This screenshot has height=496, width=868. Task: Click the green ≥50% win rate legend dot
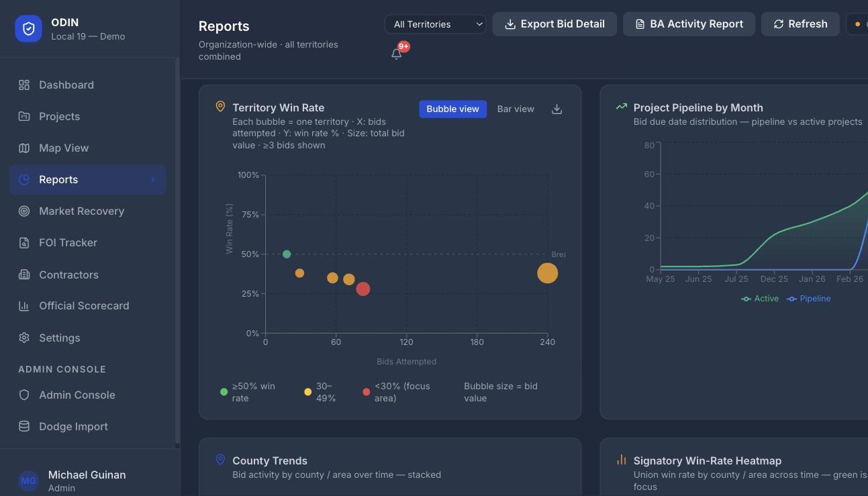pyautogui.click(x=224, y=392)
